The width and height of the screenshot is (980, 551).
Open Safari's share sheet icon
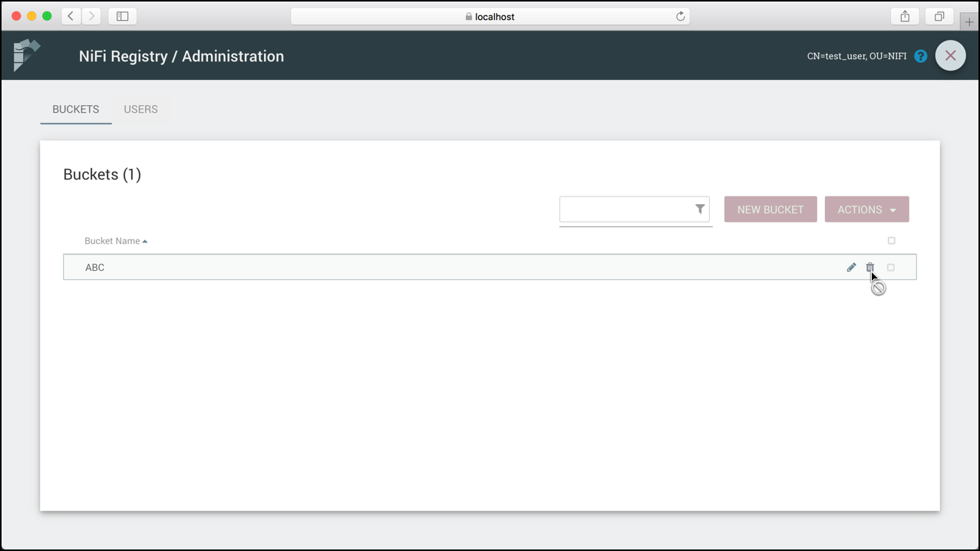(x=904, y=15)
